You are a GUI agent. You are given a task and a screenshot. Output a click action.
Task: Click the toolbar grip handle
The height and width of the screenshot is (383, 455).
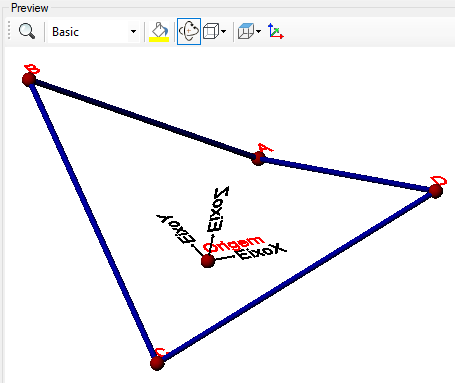9,31
